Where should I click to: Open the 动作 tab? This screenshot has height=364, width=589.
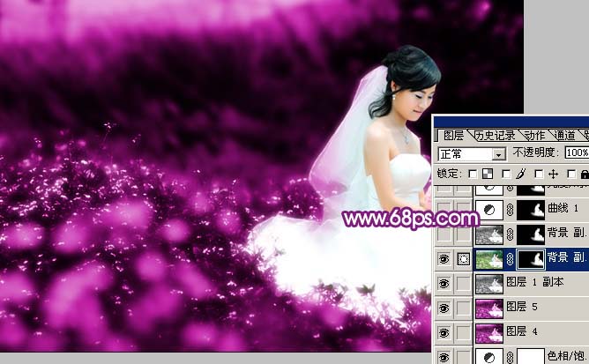click(x=534, y=135)
